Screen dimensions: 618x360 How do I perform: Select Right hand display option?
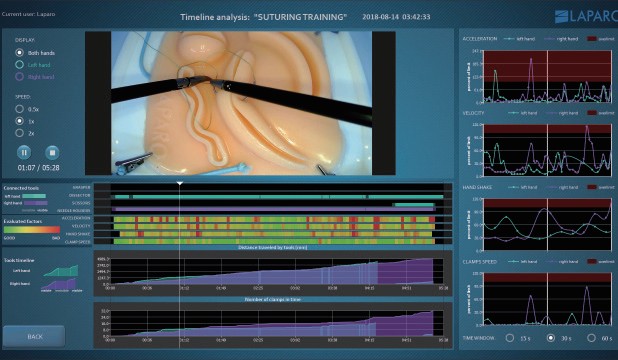pyautogui.click(x=19, y=76)
